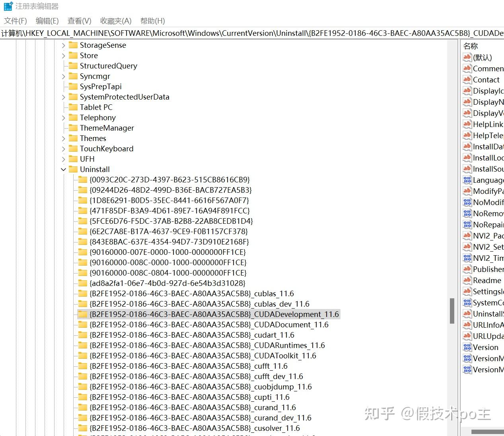Image resolution: width=504 pixels, height=436 pixels.
Task: Select the (默认) string value icon
Action: point(467,57)
